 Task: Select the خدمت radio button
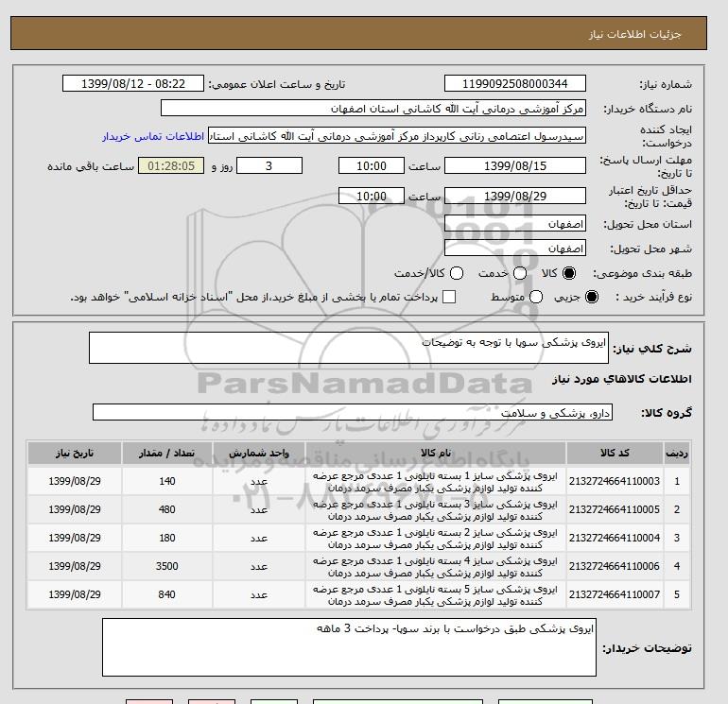(x=520, y=273)
